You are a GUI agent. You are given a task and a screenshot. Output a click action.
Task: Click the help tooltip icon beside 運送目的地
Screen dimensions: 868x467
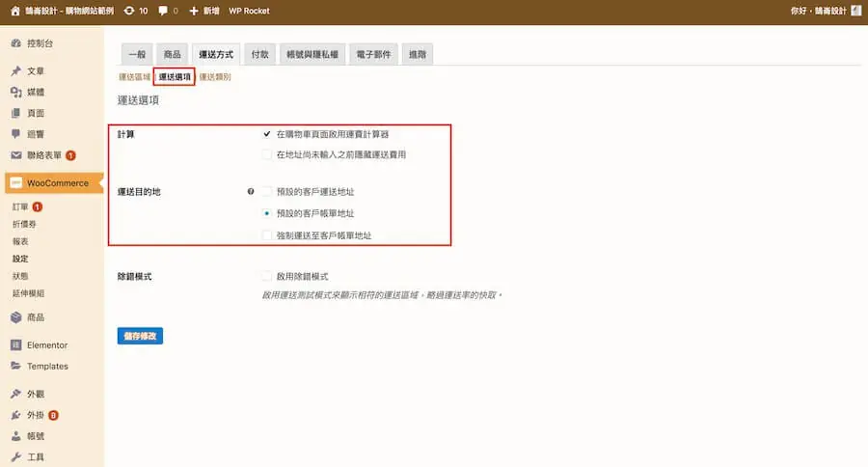(x=251, y=192)
